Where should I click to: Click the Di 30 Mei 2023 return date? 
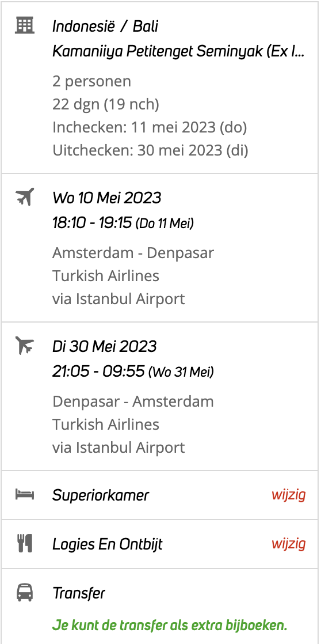(105, 347)
